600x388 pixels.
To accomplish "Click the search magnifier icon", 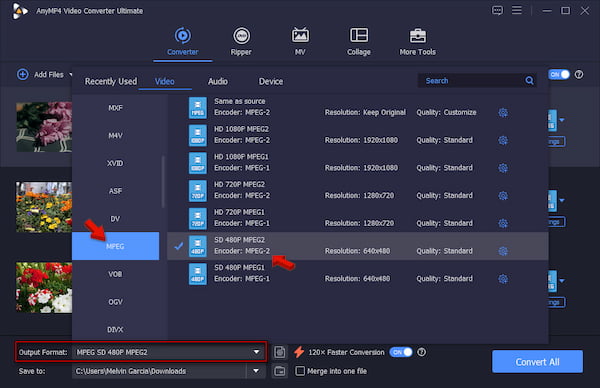I will (x=529, y=81).
